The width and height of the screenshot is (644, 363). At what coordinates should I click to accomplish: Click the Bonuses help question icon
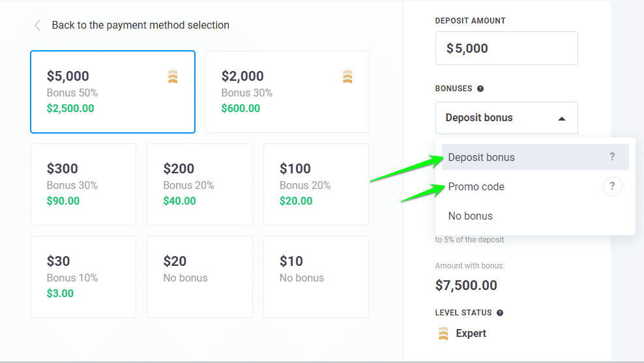coord(480,89)
